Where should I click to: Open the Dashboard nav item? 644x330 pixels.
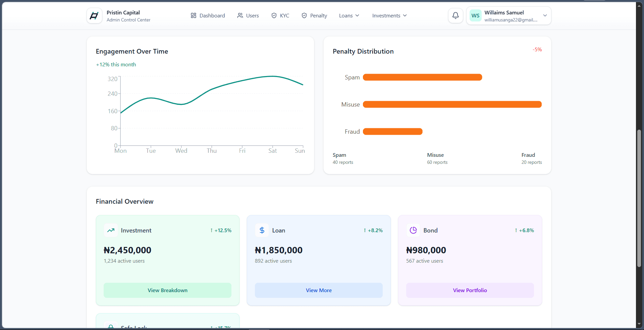click(x=208, y=16)
